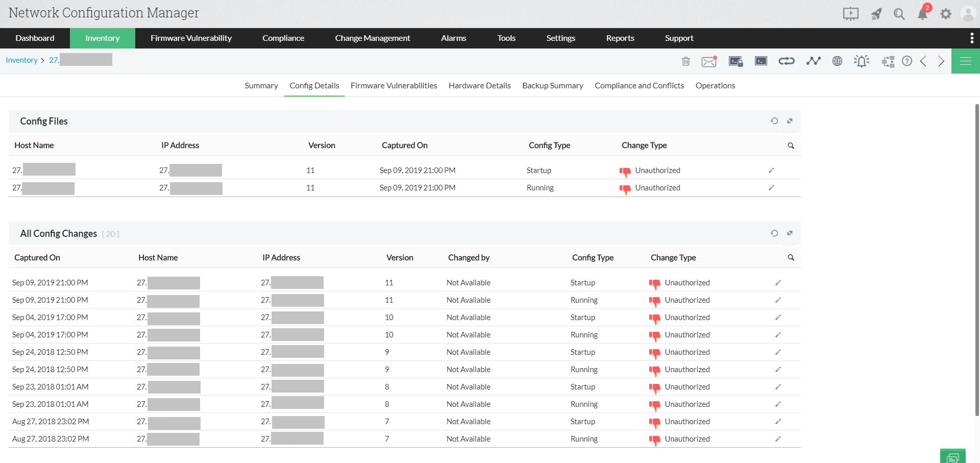The height and width of the screenshot is (463, 980).
Task: Refresh the Config Files panel
Action: click(x=774, y=121)
